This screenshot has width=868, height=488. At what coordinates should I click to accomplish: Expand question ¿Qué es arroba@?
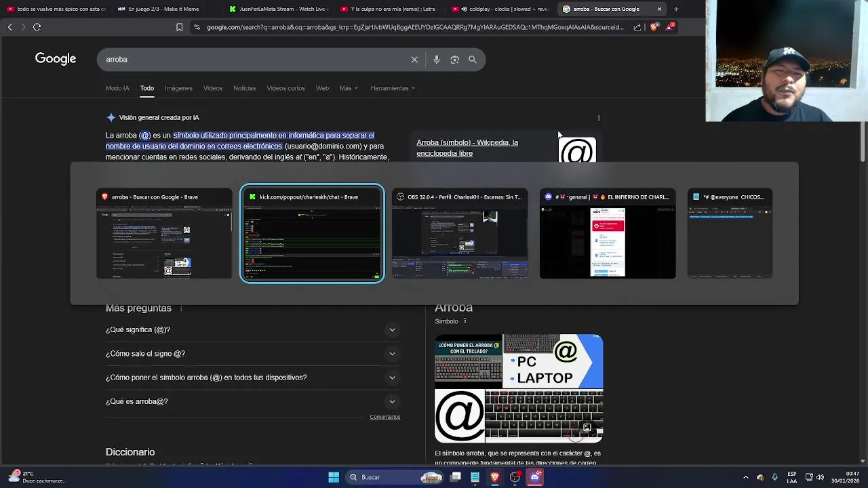click(x=252, y=402)
